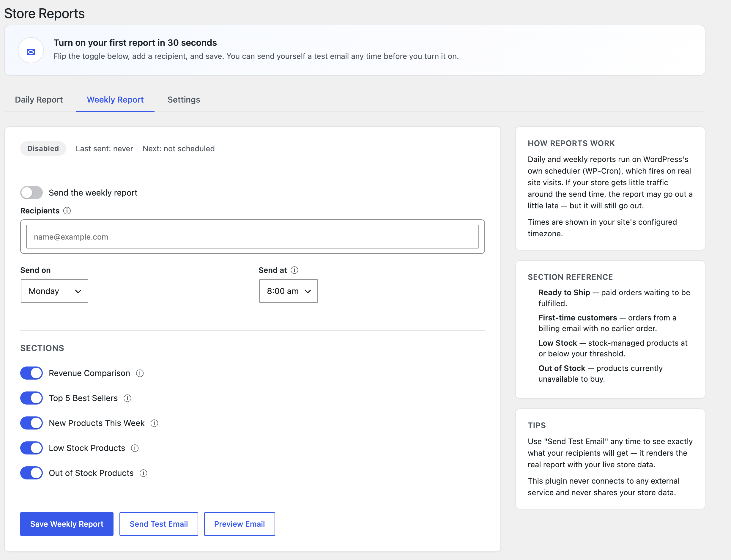Open the Settings tab

click(x=184, y=100)
